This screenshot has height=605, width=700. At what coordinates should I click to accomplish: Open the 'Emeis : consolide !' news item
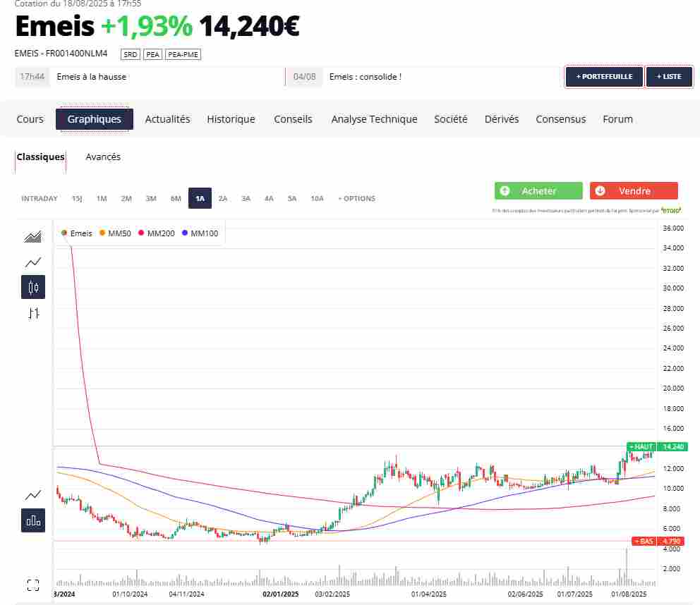click(365, 76)
